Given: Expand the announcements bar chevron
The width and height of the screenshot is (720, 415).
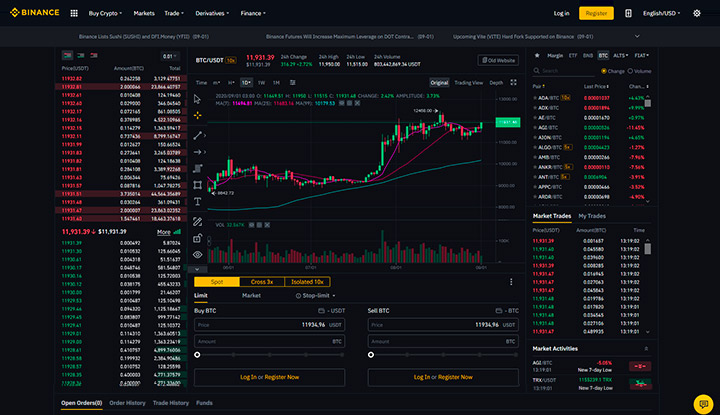Looking at the screenshot, I should tap(637, 36).
